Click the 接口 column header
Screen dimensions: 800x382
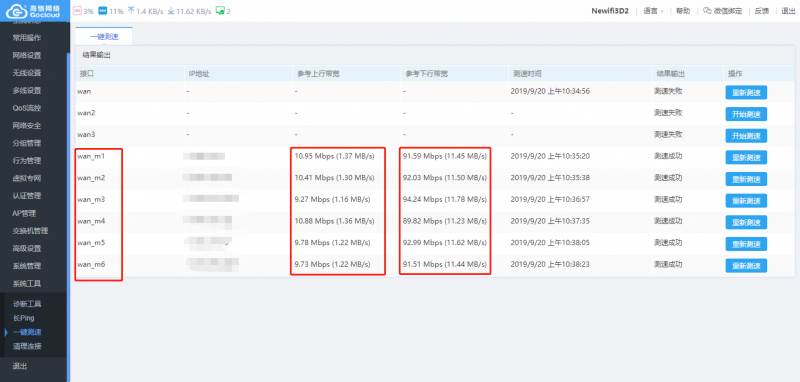(86, 73)
